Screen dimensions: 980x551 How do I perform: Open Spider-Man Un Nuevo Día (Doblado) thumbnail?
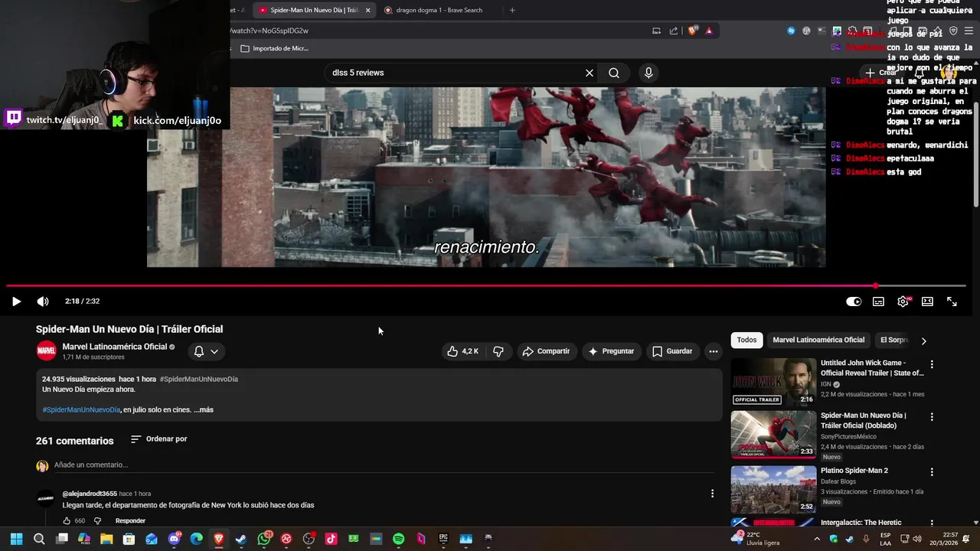773,435
